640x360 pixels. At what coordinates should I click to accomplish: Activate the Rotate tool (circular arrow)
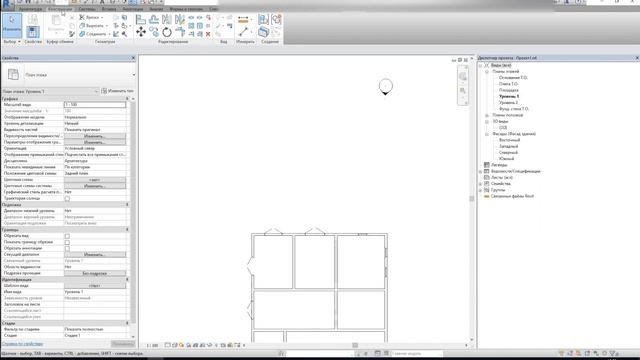click(x=167, y=32)
